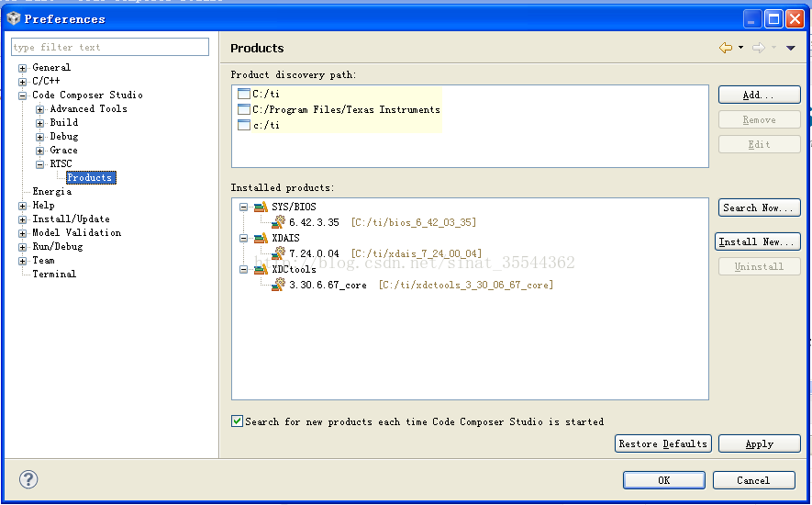Screen dimensions: 812x505
Task: Select the XDCtools product icon
Action: pyautogui.click(x=261, y=269)
